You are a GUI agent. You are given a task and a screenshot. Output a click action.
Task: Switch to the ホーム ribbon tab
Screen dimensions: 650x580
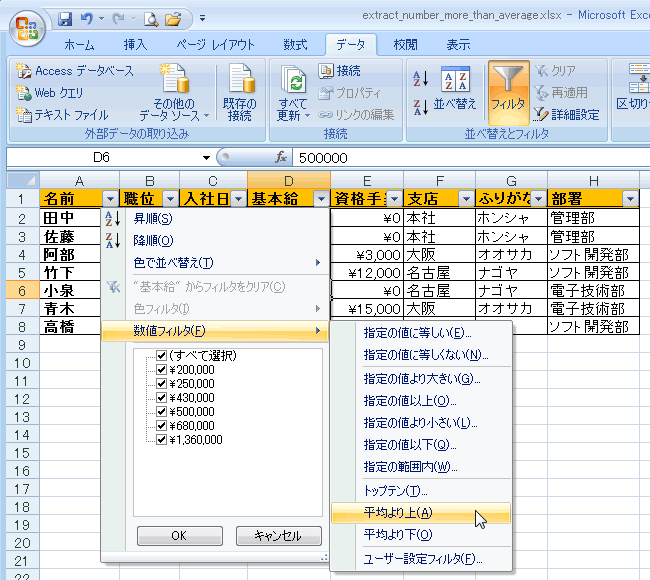point(79,45)
